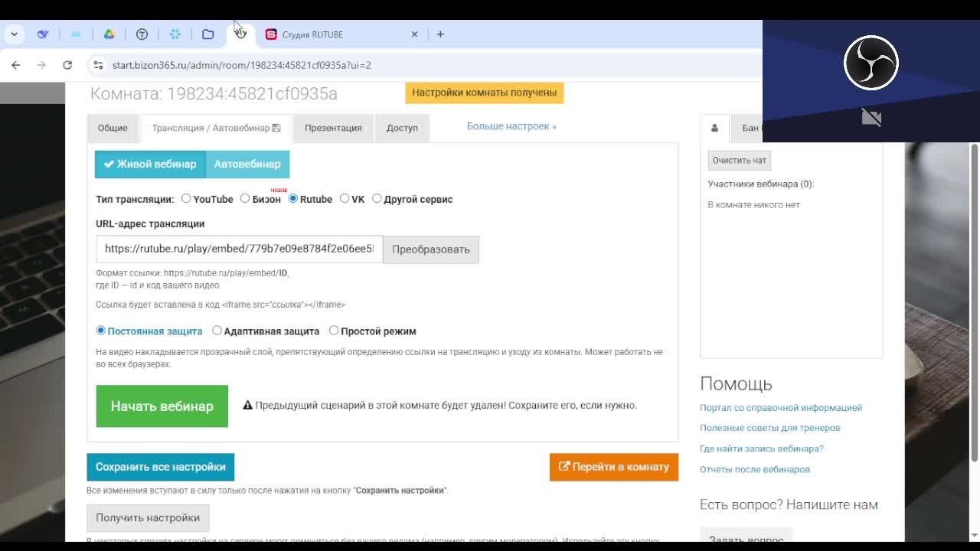
Task: Dismiss the Настройки комнаты получены notification
Action: (484, 93)
